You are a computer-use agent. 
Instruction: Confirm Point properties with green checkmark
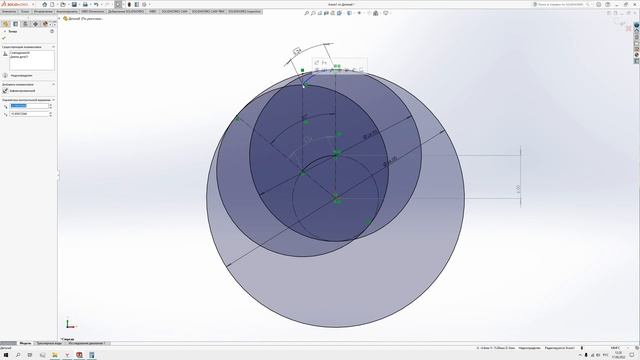4,38
